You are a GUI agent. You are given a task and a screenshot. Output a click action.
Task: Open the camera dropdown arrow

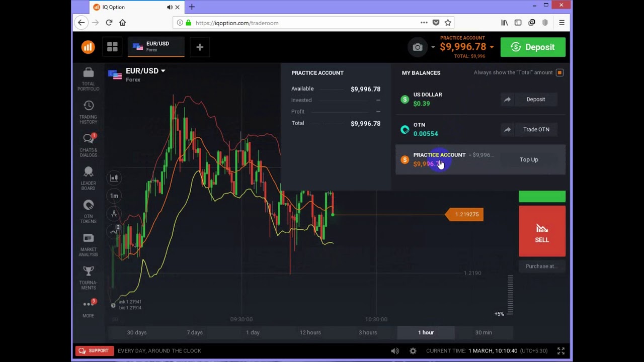click(433, 47)
